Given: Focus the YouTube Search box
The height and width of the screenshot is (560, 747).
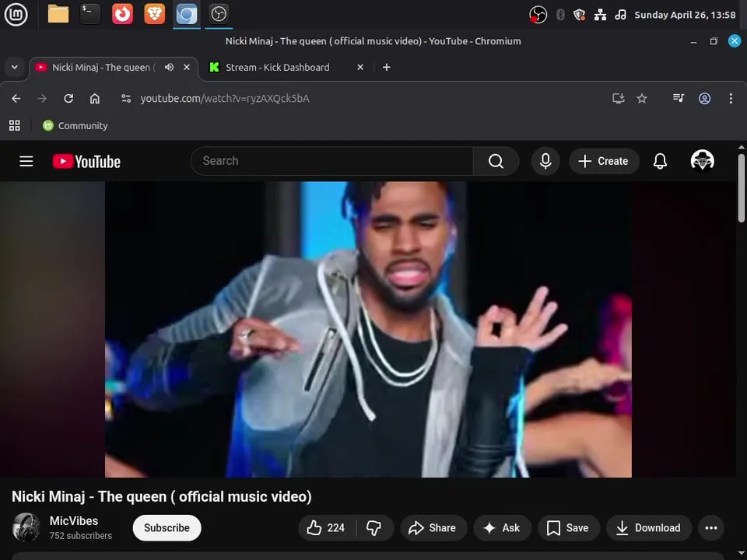Looking at the screenshot, I should (x=331, y=161).
